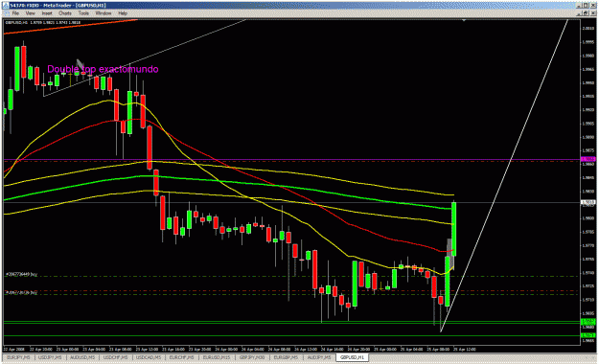
Task: Click the upper green price tag on scale
Action: point(587,322)
